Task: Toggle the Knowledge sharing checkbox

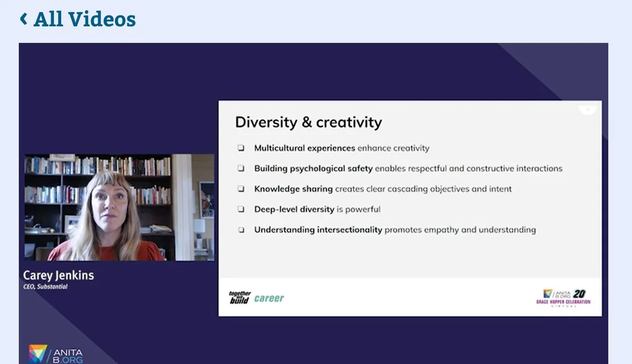Action: pos(241,189)
